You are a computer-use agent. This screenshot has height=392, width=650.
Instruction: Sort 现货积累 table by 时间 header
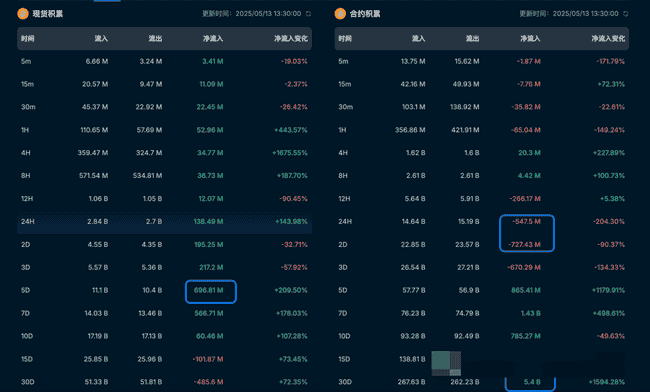28,39
